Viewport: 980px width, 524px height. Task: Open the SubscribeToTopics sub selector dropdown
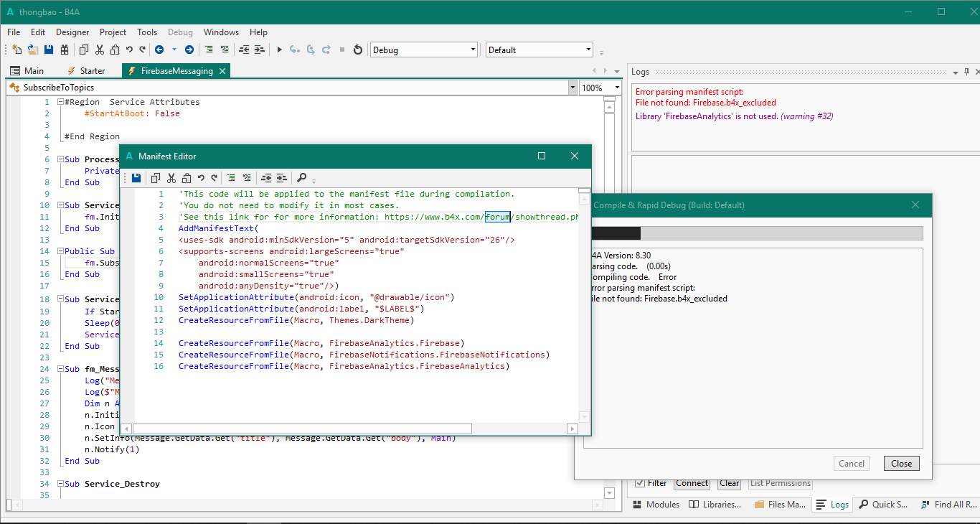[572, 88]
